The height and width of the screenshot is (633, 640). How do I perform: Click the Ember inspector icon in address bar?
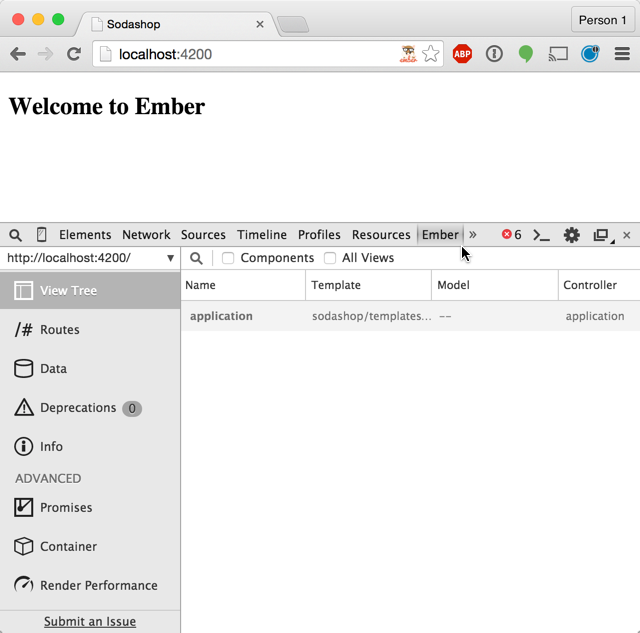coord(408,54)
